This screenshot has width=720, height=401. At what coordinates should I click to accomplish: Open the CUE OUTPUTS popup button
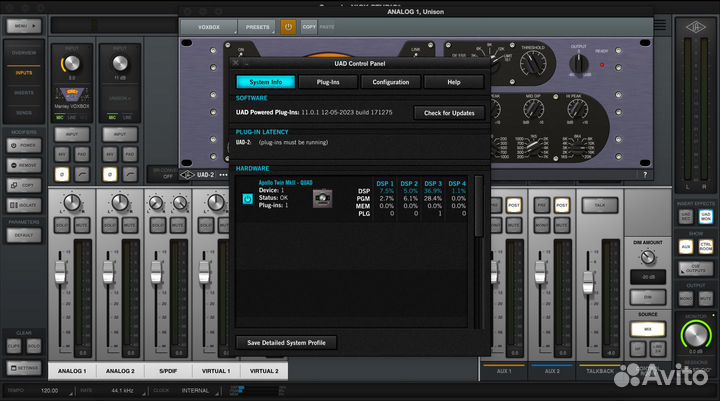tap(696, 269)
